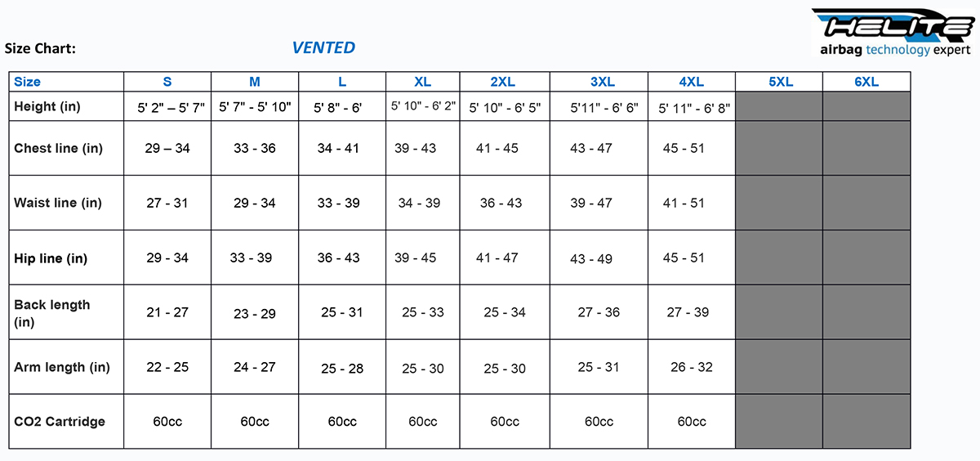Viewport: 980px width, 461px height.
Task: Click the Chest line (in) row label
Action: (x=58, y=148)
